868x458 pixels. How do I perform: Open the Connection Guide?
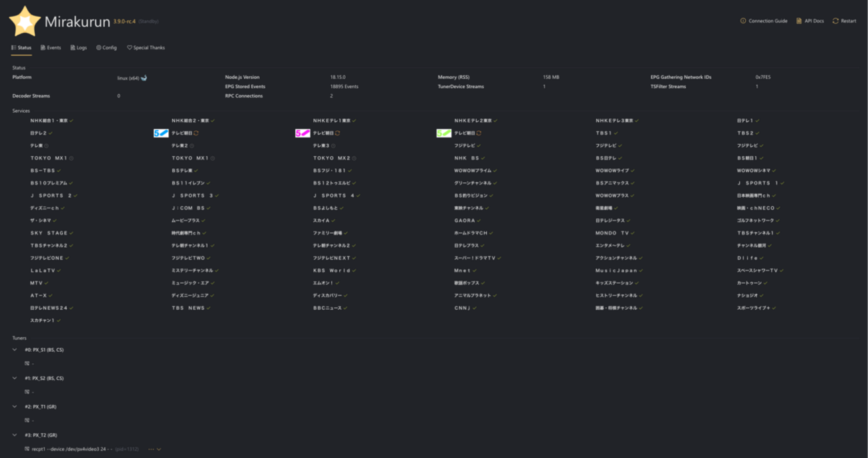764,21
